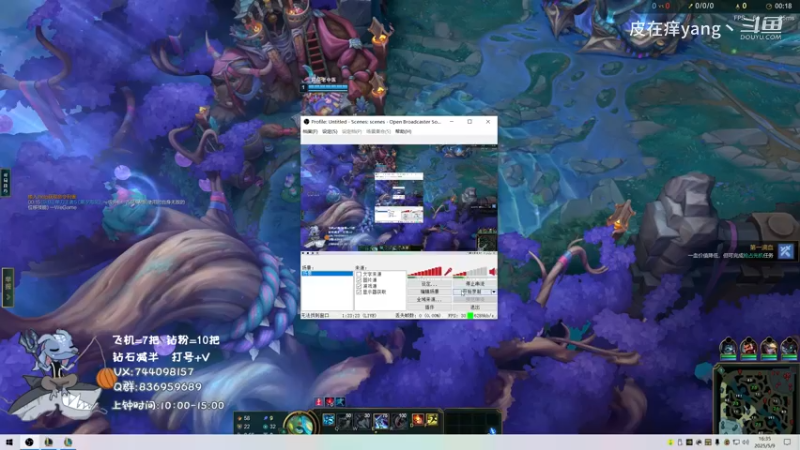The height and width of the screenshot is (450, 800).
Task: Click the blue boots buff icon above abilities
Action: pyautogui.click(x=340, y=402)
